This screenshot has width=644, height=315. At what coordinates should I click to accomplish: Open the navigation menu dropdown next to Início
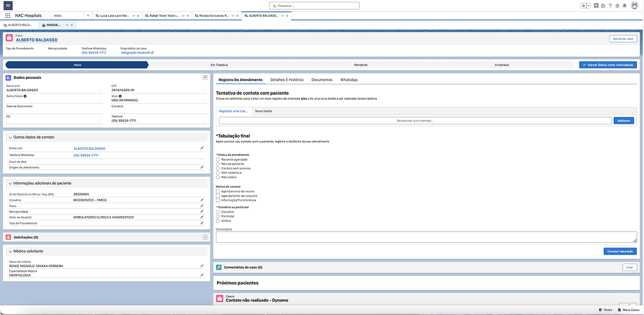point(88,15)
